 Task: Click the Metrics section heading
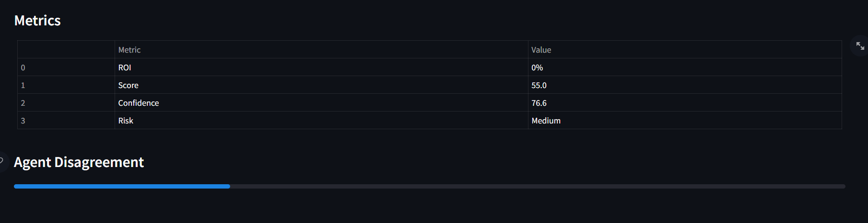(x=37, y=21)
